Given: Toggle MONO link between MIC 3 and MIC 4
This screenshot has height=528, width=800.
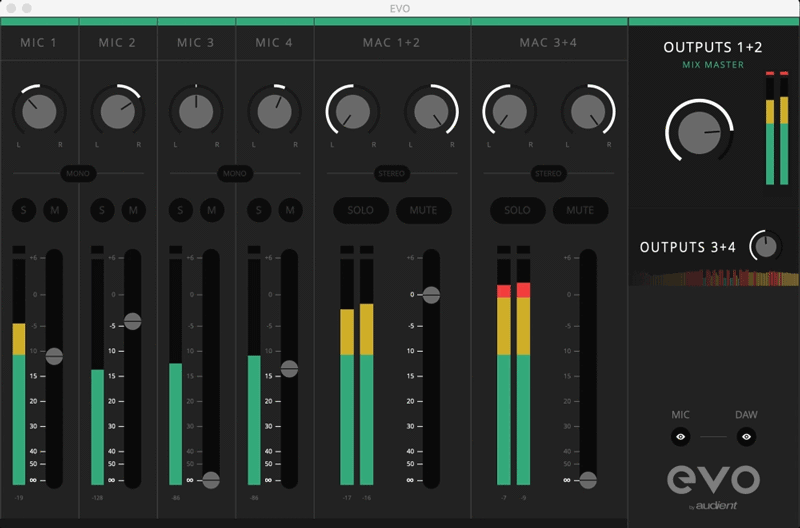Looking at the screenshot, I should coord(235,173).
